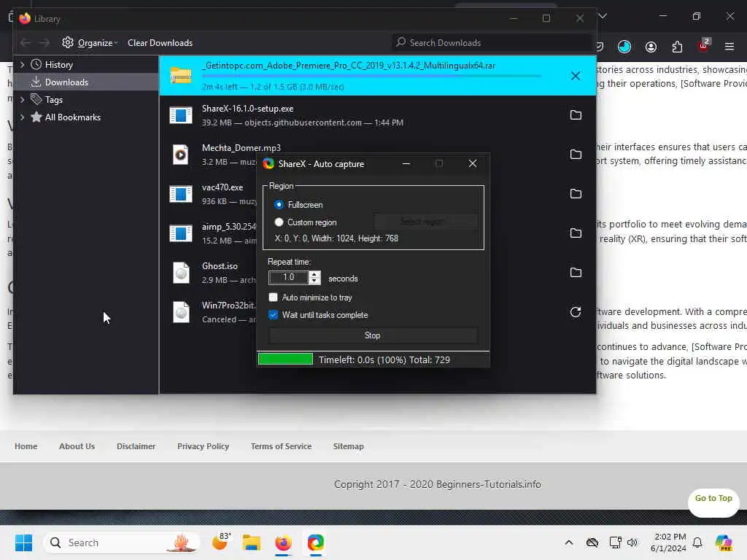Viewport: 747px width, 560px height.
Task: Open File Explorer from taskbar
Action: 251,542
